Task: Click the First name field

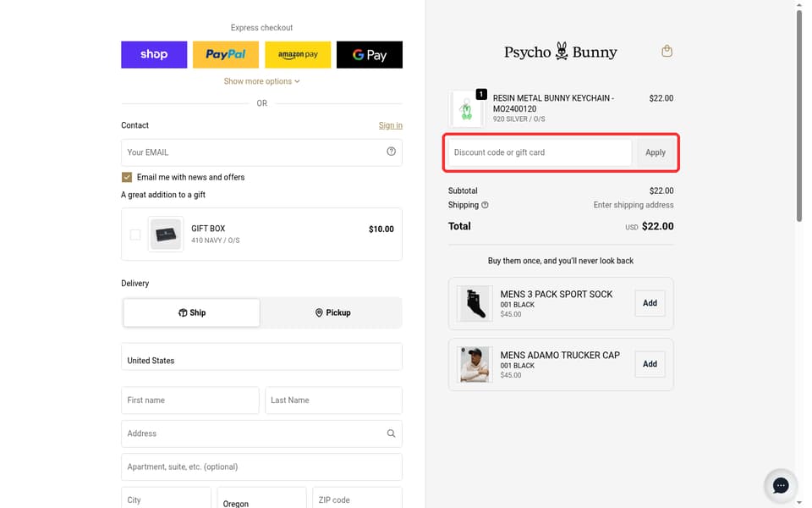Action: (190, 400)
